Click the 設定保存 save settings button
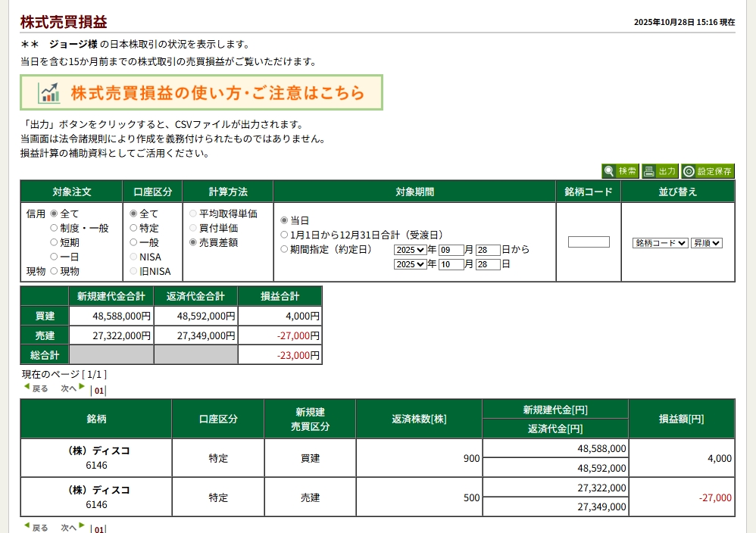Viewport: 756px width, 533px height. click(x=708, y=171)
